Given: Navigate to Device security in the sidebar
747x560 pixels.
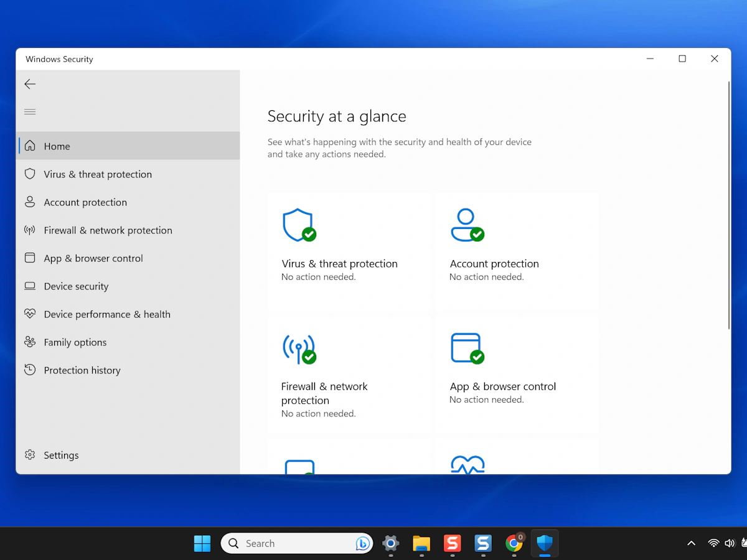Looking at the screenshot, I should click(x=76, y=286).
